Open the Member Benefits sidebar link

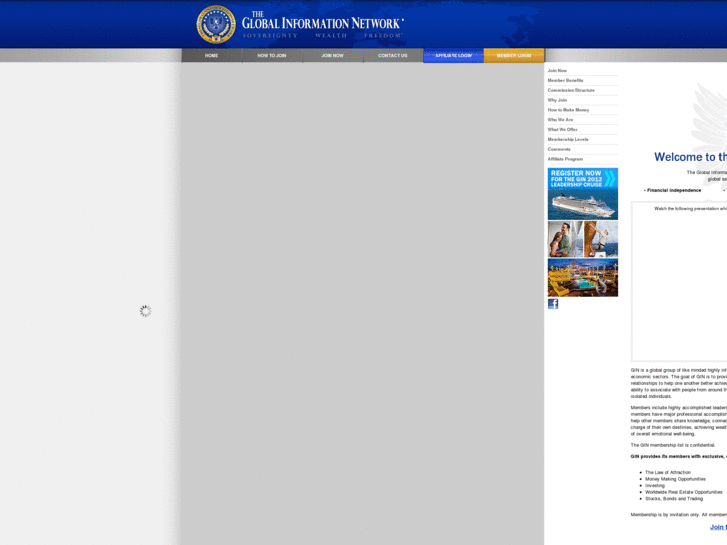click(x=566, y=80)
